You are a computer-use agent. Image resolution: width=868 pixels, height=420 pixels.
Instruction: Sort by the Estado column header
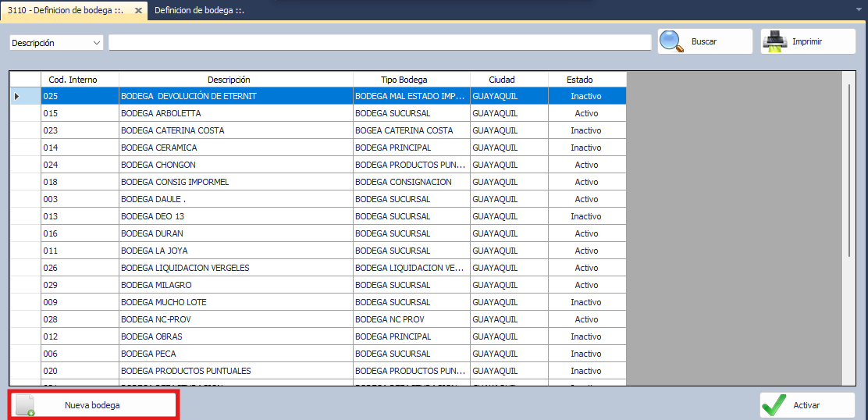click(586, 80)
